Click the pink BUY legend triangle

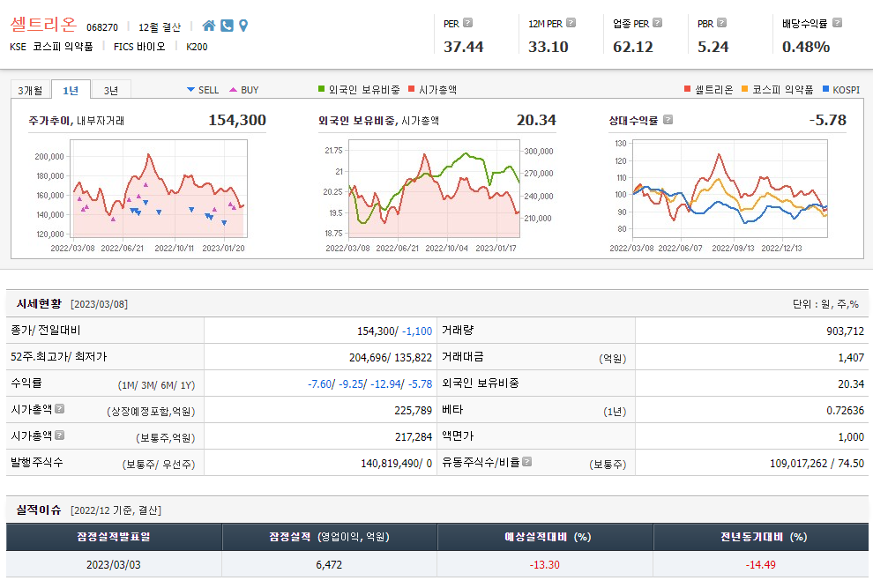[x=233, y=90]
